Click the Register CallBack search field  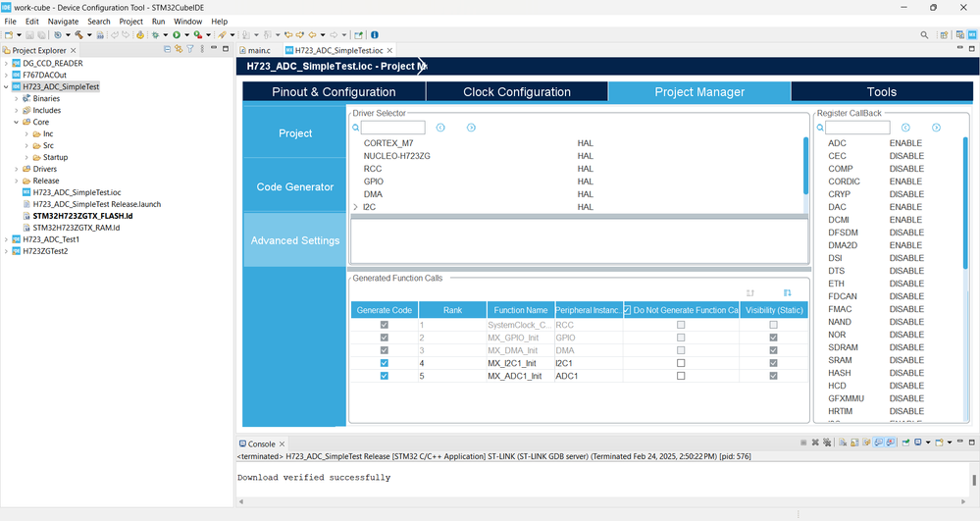point(857,128)
